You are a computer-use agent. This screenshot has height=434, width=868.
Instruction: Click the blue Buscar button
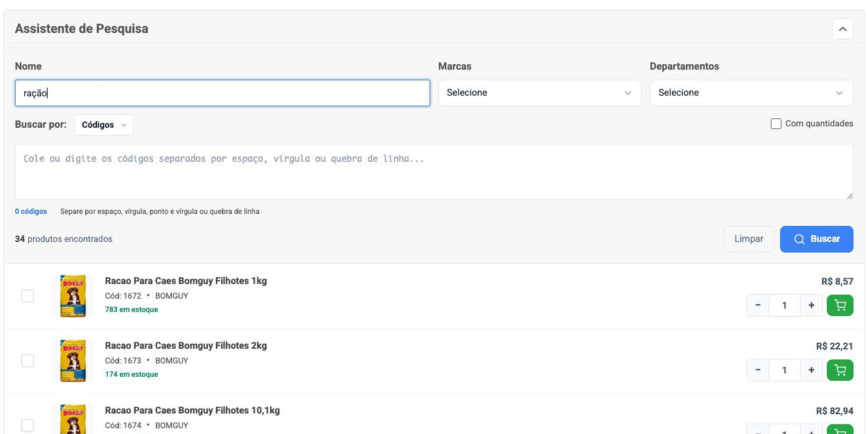(x=816, y=239)
